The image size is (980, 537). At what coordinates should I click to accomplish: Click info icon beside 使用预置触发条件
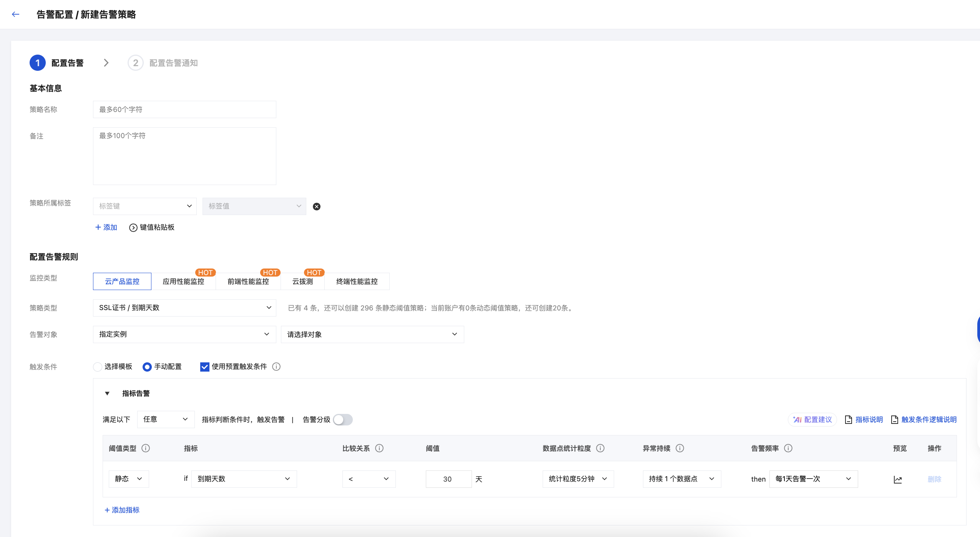(x=276, y=367)
